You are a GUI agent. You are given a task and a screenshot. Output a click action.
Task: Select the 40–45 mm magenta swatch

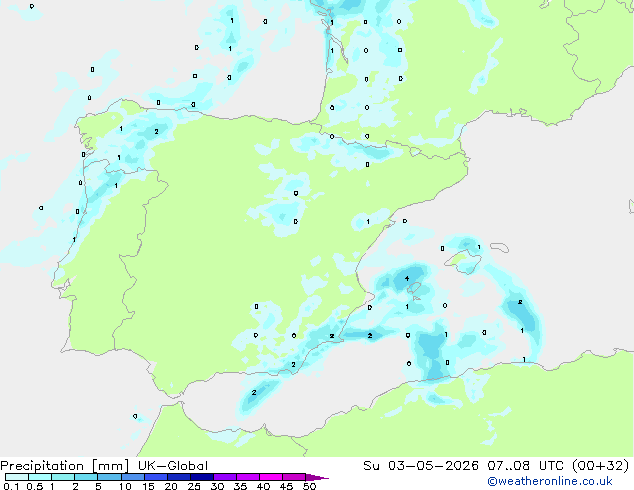[271, 477]
